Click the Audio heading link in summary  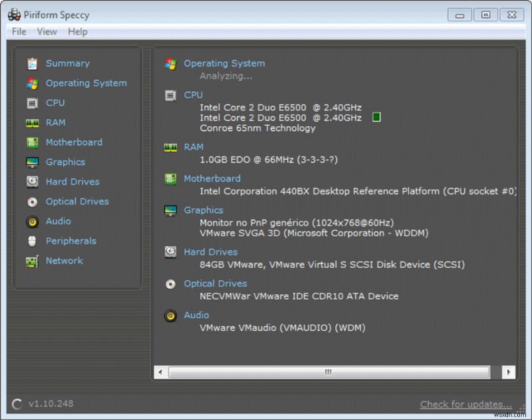tap(196, 315)
